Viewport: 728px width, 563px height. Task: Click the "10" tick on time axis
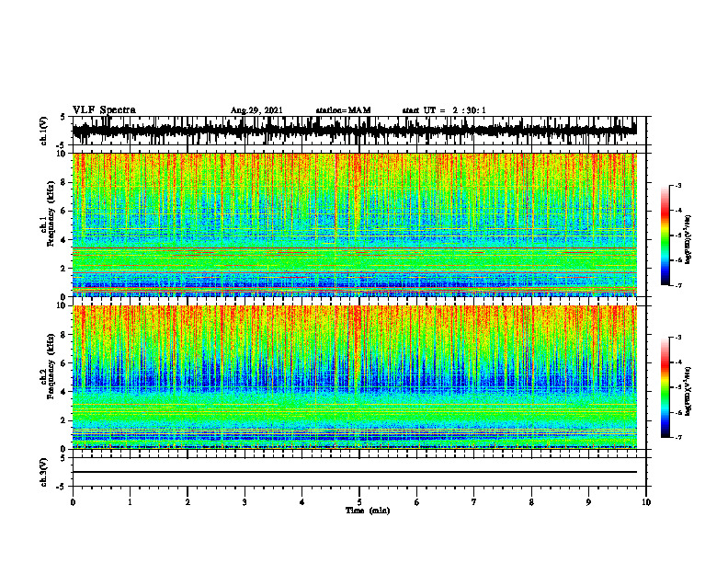click(646, 502)
